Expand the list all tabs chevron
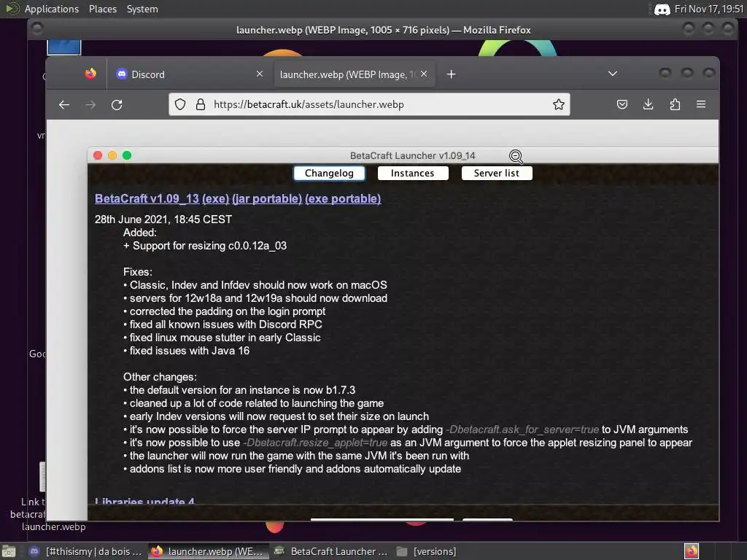 (613, 74)
